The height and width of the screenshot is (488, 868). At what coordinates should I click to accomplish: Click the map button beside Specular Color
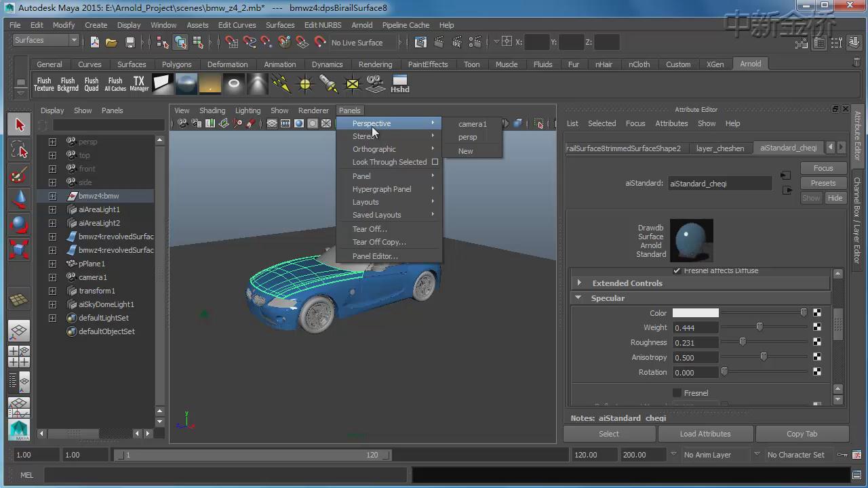coord(817,313)
